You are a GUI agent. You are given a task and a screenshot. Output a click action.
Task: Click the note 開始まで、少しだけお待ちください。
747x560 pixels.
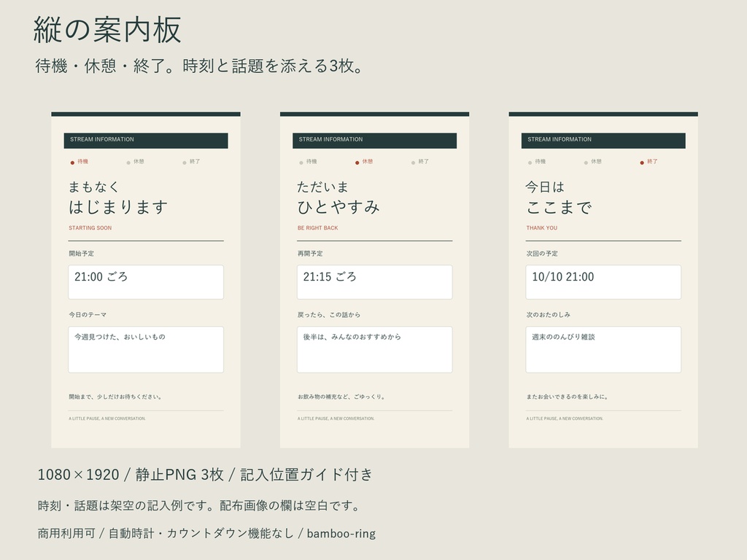[x=115, y=397]
